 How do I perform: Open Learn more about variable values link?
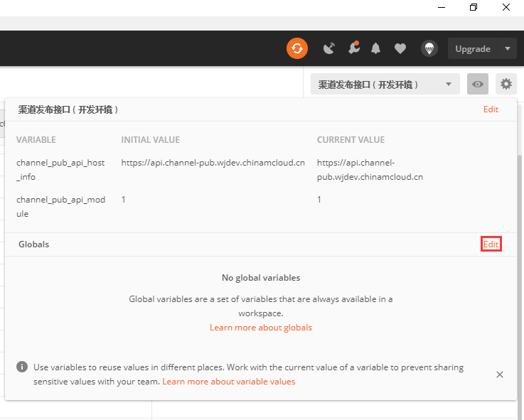[228, 382]
